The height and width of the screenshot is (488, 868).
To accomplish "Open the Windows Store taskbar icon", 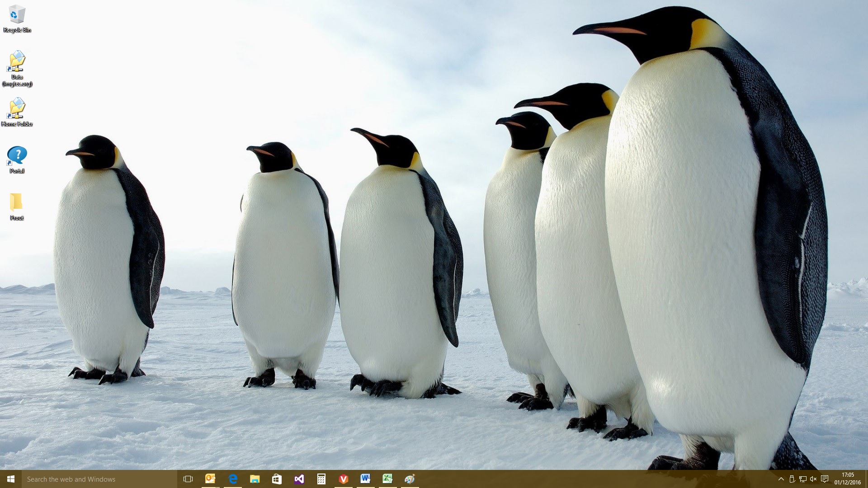I will (277, 479).
